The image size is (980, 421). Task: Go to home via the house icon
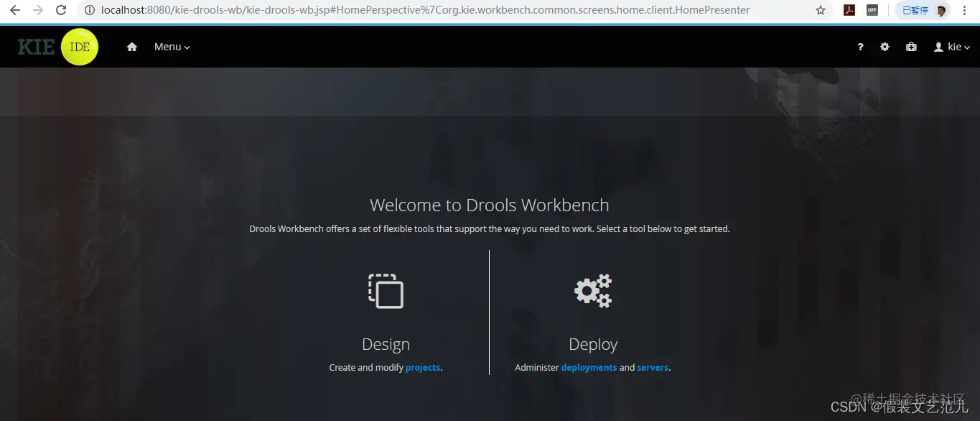(132, 47)
